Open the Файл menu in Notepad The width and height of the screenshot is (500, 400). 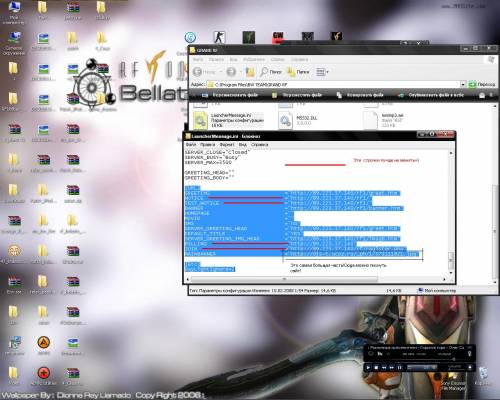click(x=190, y=145)
